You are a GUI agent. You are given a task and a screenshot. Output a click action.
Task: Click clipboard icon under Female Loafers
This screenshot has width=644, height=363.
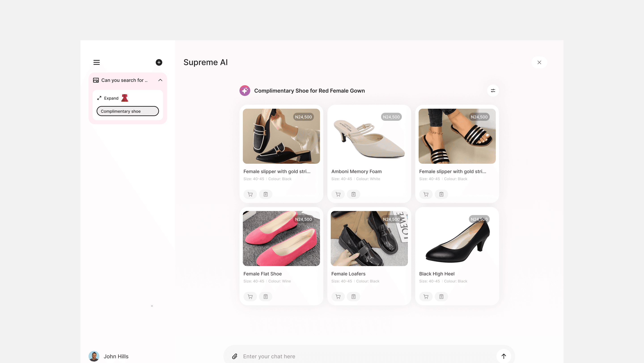(353, 297)
